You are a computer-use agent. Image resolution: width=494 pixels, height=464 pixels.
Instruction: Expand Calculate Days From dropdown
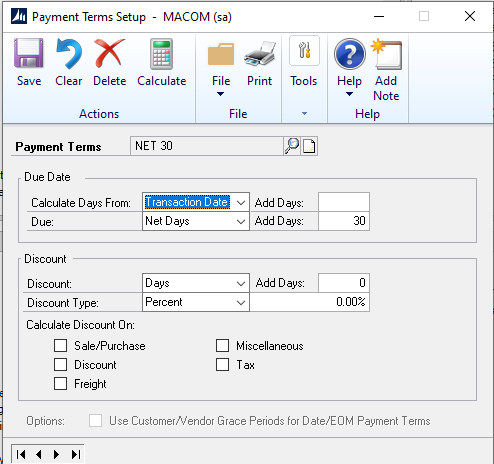[x=241, y=202]
